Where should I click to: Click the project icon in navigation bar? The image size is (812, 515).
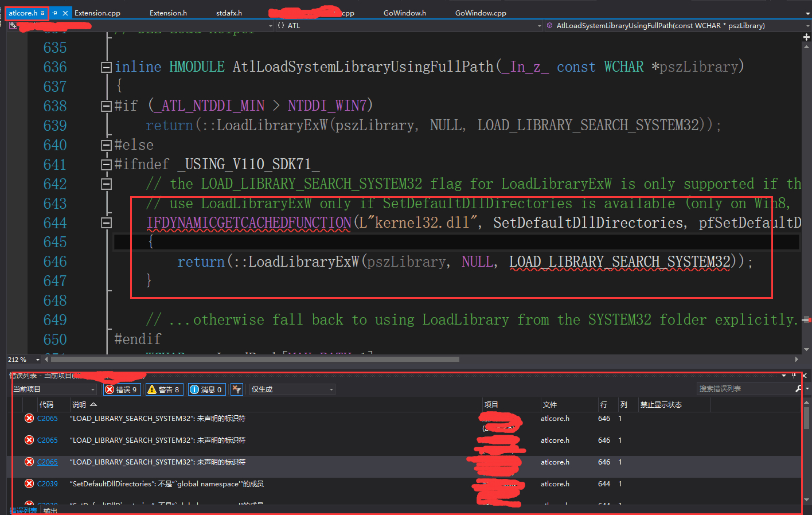click(x=13, y=25)
